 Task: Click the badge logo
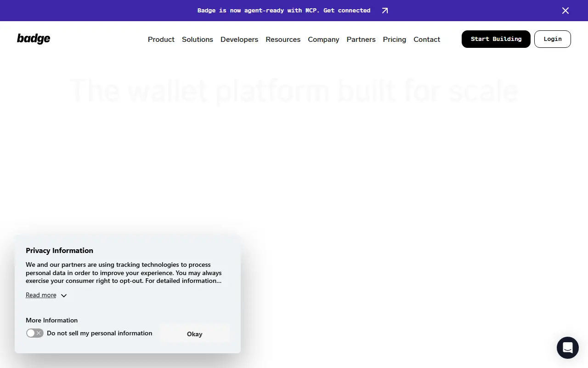pyautogui.click(x=34, y=39)
